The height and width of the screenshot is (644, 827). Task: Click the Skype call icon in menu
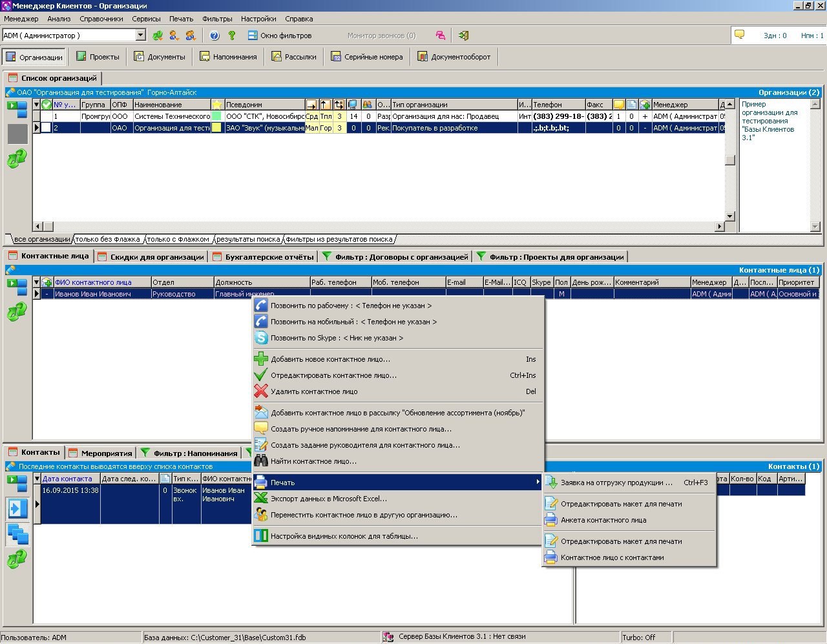pyautogui.click(x=261, y=338)
